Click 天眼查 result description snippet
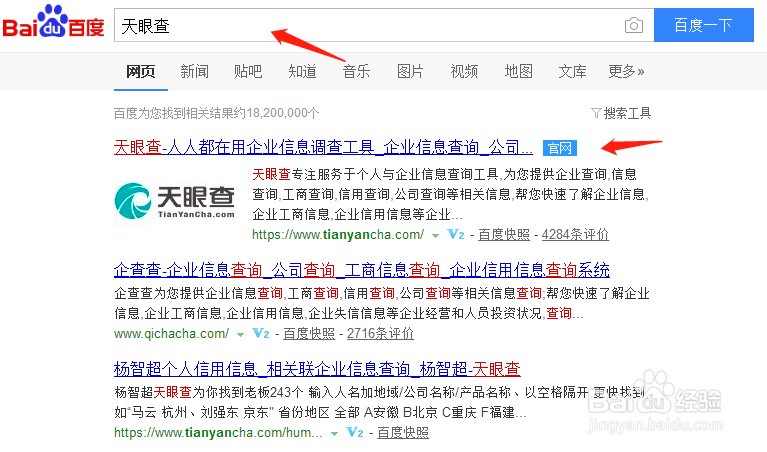This screenshot has height=452, width=767. coord(451,194)
